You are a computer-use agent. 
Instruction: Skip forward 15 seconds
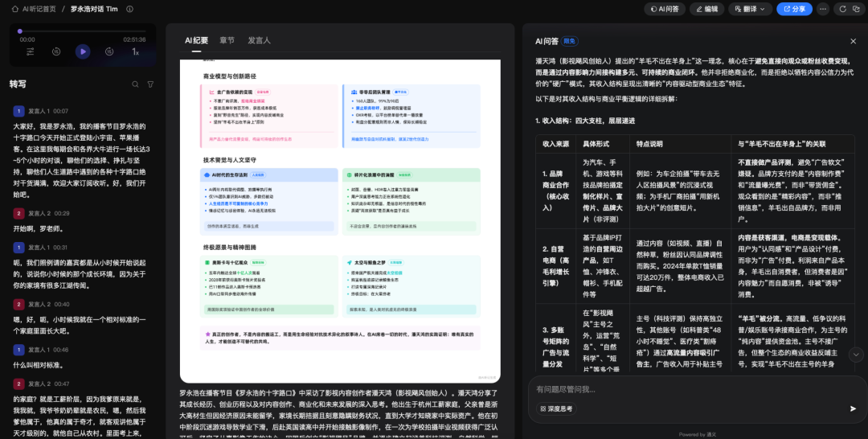tap(109, 51)
